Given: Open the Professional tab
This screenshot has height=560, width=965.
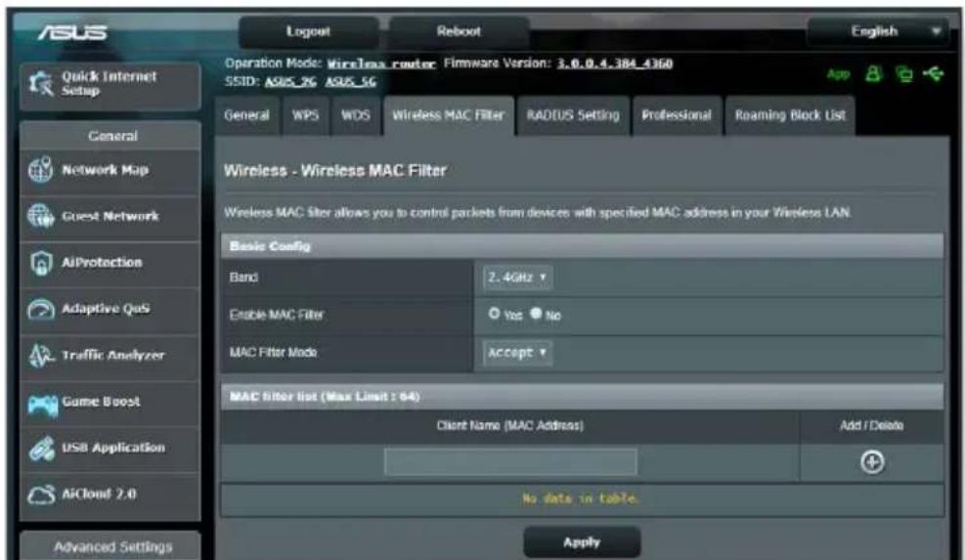Looking at the screenshot, I should pos(677,115).
